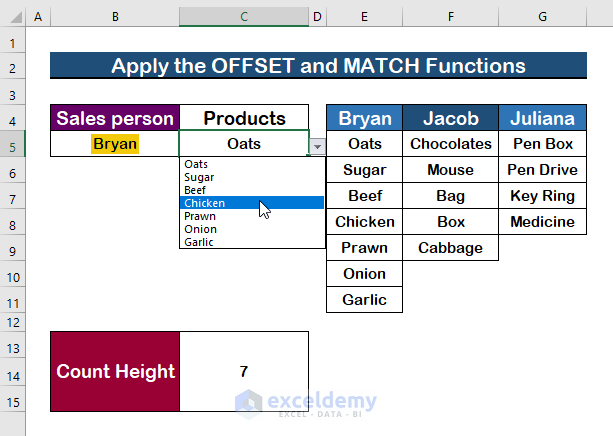Select the Beef cell in column E

click(364, 196)
